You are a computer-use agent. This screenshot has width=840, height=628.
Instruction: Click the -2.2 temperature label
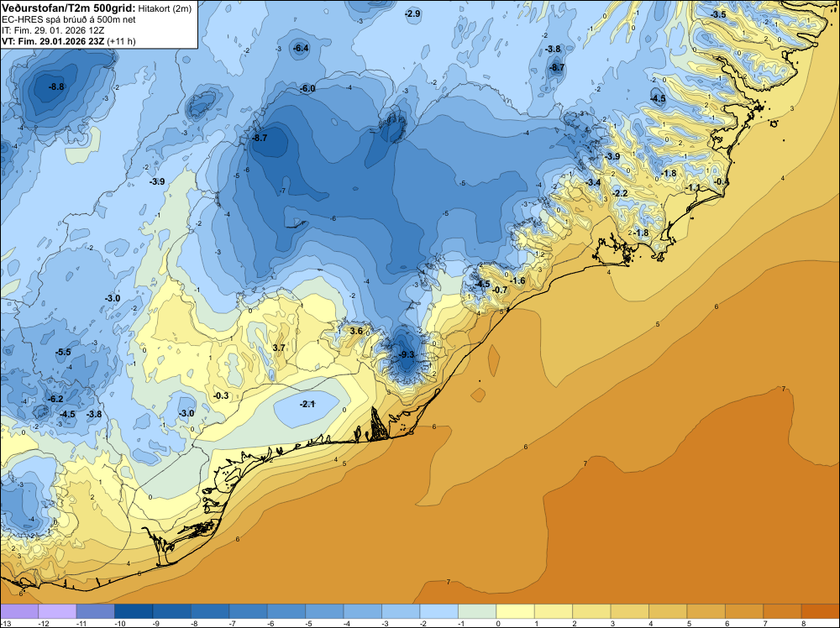click(620, 193)
